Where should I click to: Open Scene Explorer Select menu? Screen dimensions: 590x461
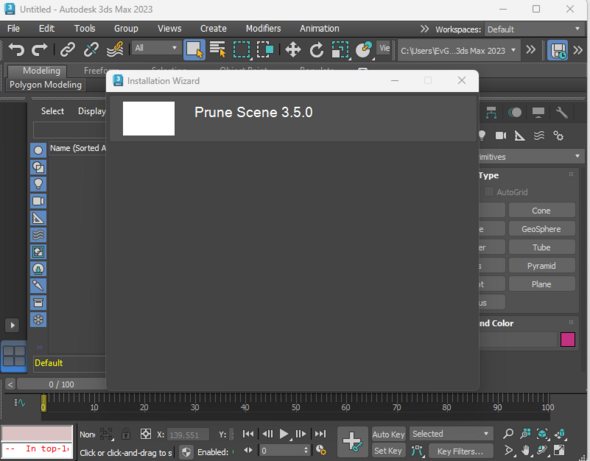(52, 111)
